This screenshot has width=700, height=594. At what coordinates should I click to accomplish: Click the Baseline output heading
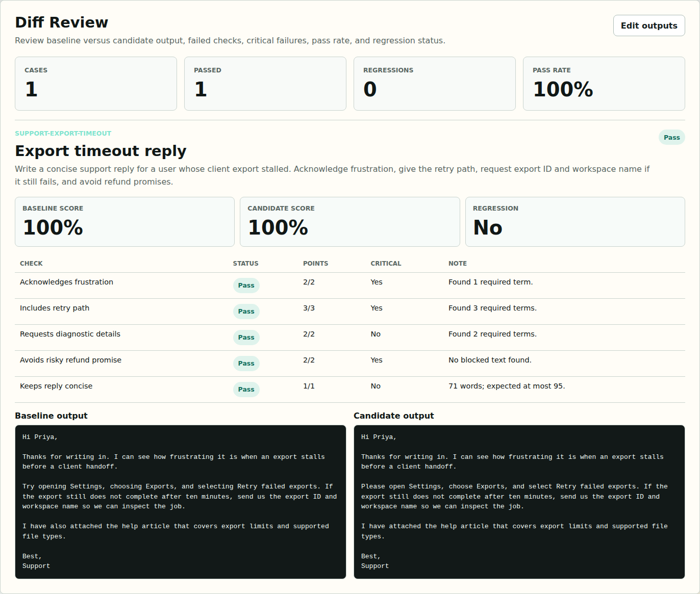(x=51, y=416)
